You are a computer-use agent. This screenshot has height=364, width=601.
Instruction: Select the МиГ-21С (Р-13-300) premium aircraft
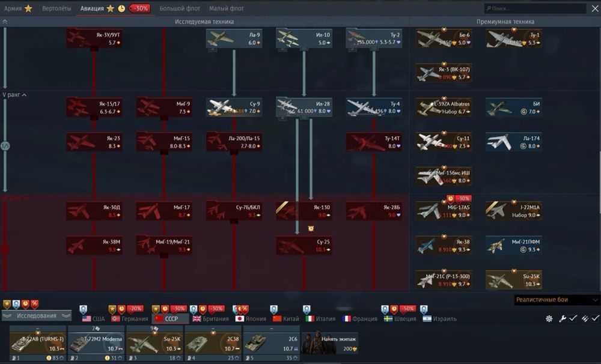click(444, 280)
